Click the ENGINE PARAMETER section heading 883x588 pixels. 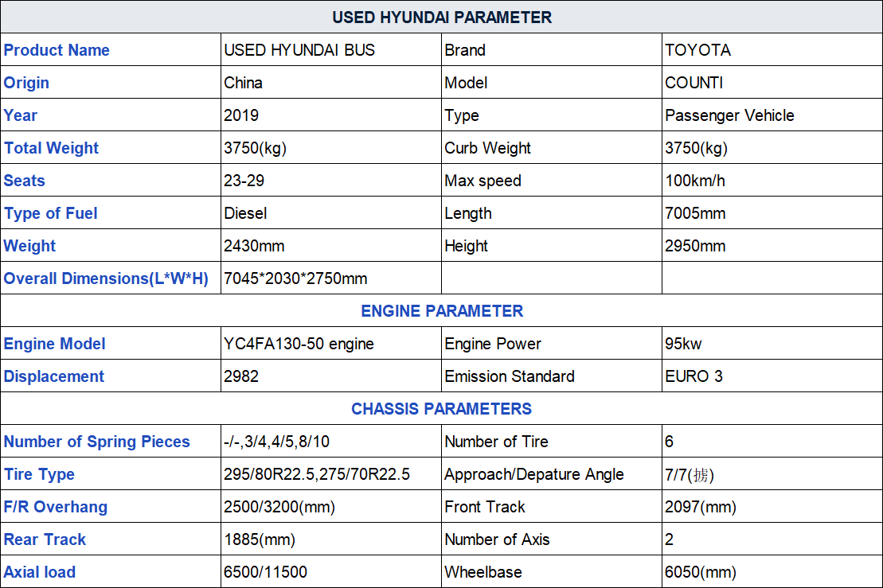441,311
